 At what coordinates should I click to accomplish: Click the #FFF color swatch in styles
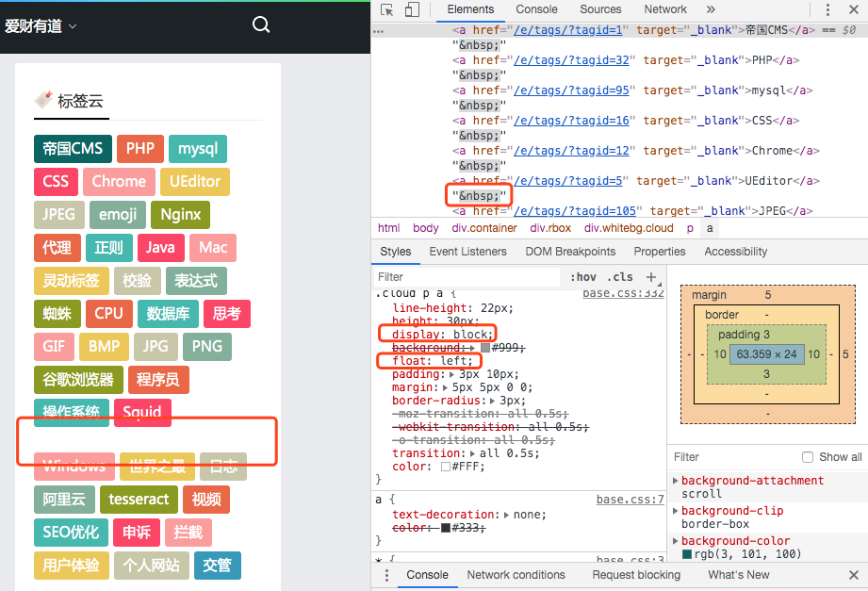446,467
